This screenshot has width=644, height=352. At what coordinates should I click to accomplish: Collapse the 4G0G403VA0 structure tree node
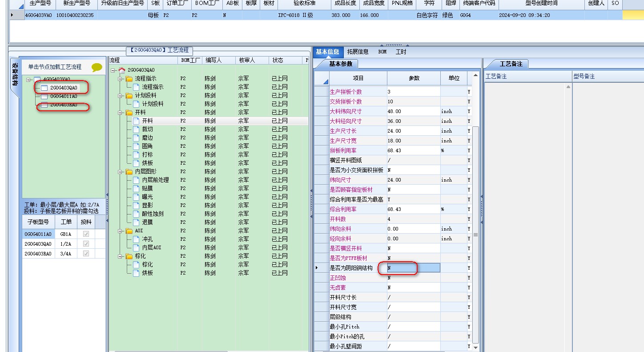pyautogui.click(x=29, y=80)
